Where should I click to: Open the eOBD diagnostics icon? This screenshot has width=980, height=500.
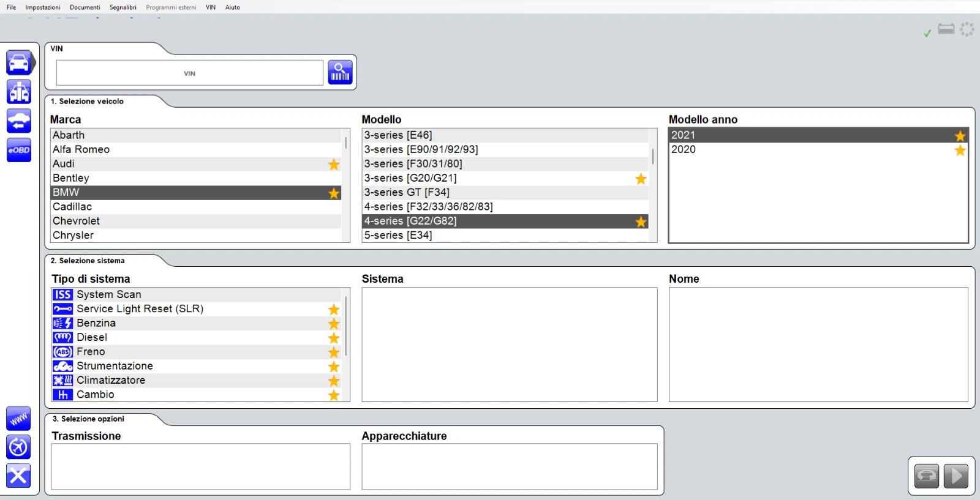click(x=19, y=150)
